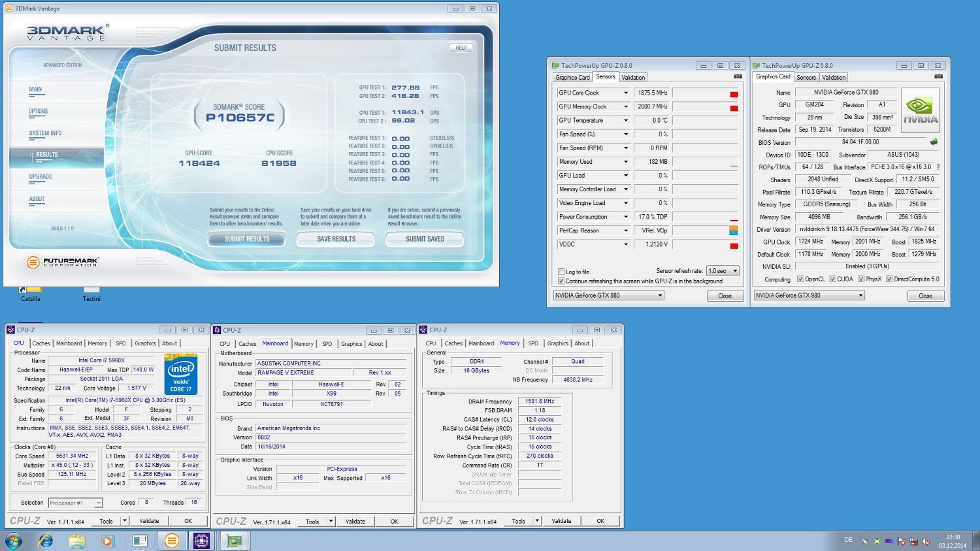The image size is (980, 551).
Task: Click the GPU Core Clock sensor graph
Action: click(x=706, y=93)
